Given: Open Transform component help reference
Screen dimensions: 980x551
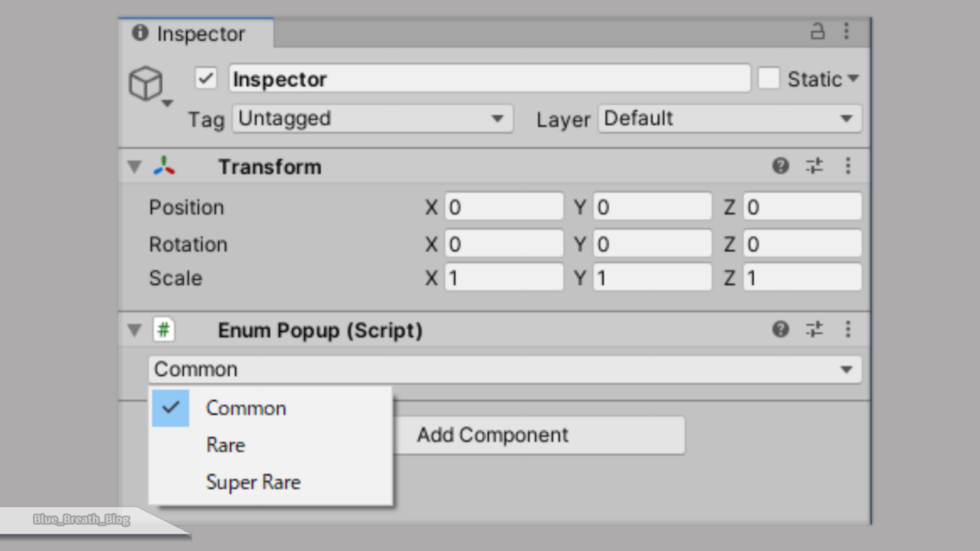Looking at the screenshot, I should 780,166.
